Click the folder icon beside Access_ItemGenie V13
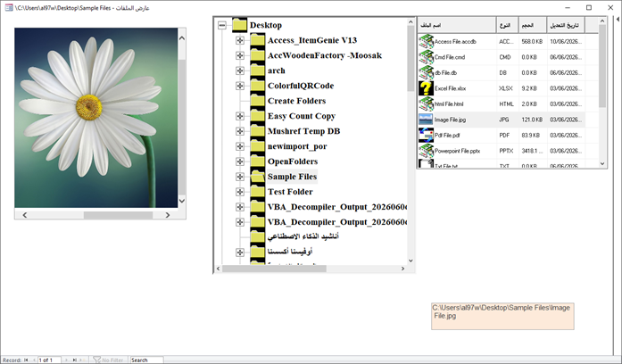622x364 pixels. click(257, 40)
